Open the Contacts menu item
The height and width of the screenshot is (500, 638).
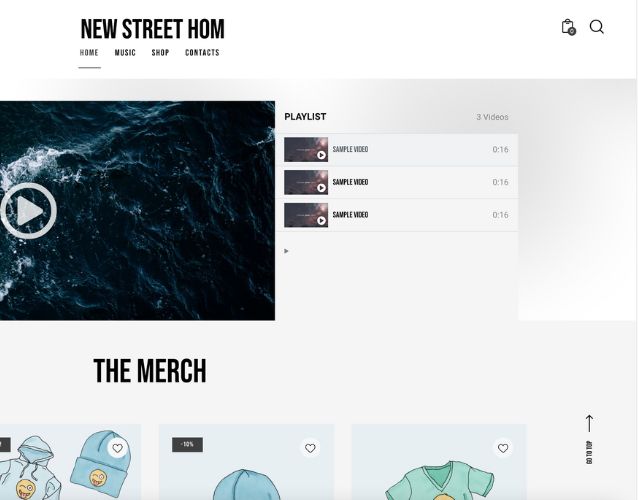point(202,53)
